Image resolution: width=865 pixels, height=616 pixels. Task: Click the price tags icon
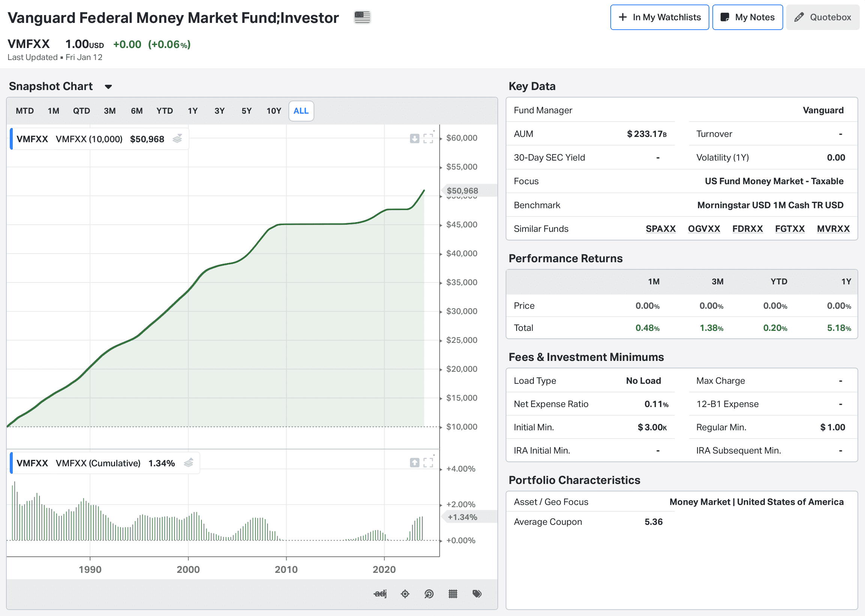477,593
